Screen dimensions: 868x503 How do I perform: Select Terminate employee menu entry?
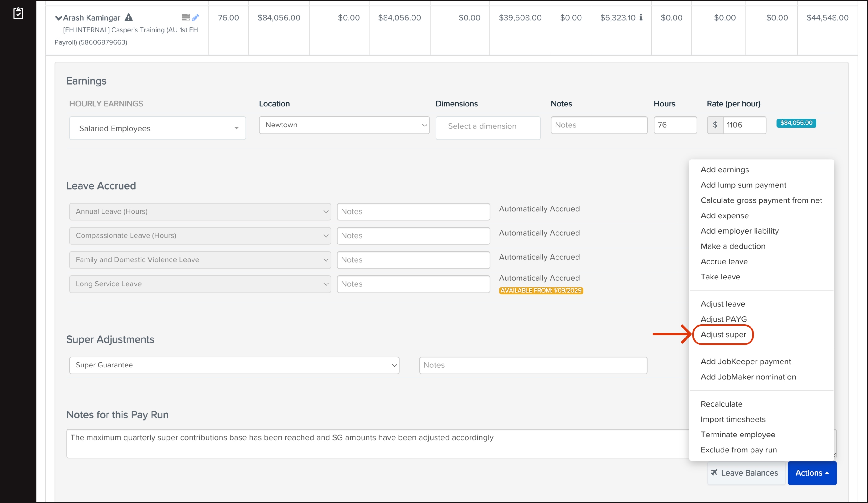tap(737, 435)
